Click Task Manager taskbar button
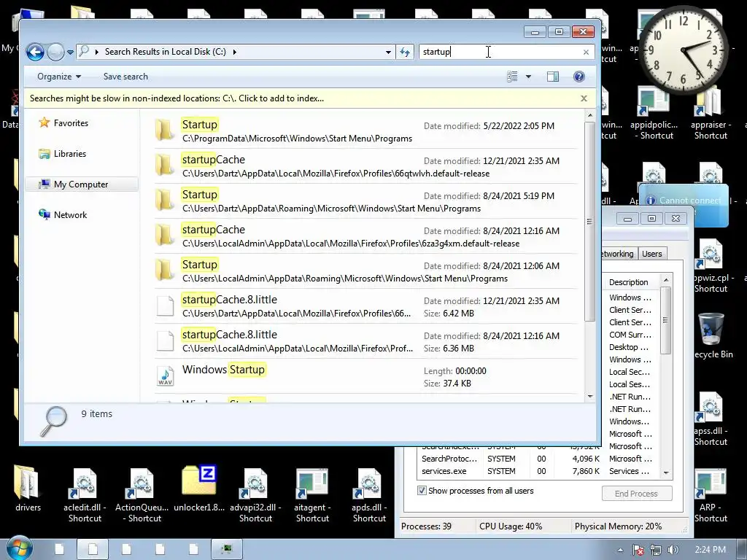Screen dimensions: 747x560 click(x=228, y=550)
